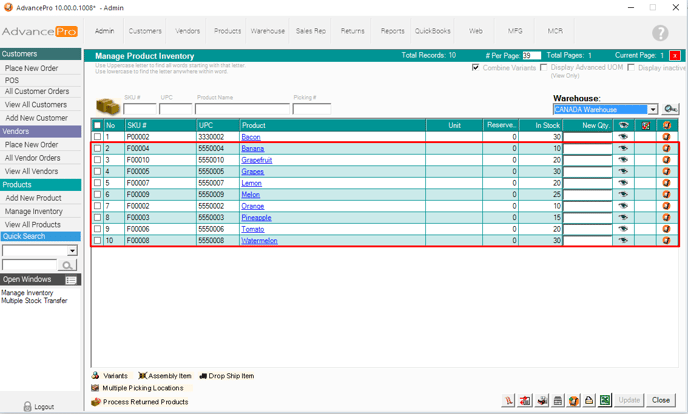Click the Excel export icon in bottom toolbar
Viewport: 688px width, 414px height.
point(605,400)
